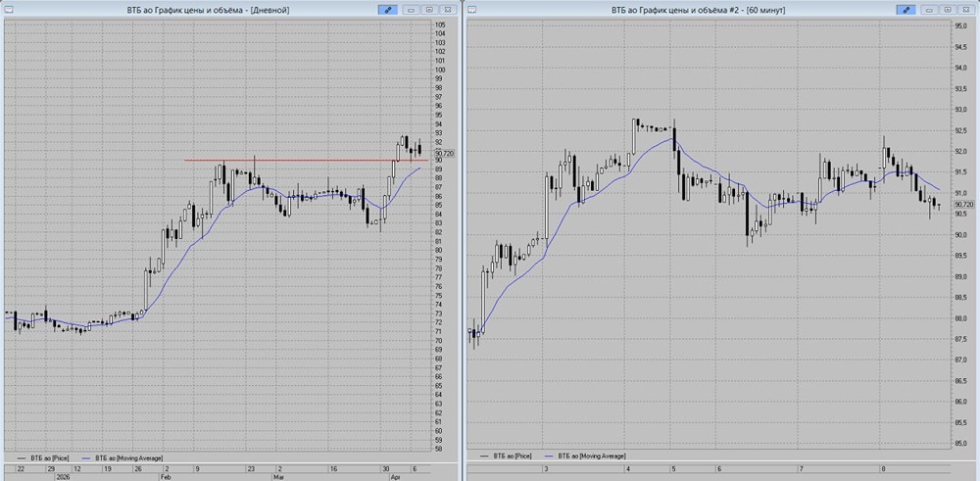Toggle the blue pin icon in Дневной window title bar

click(387, 10)
